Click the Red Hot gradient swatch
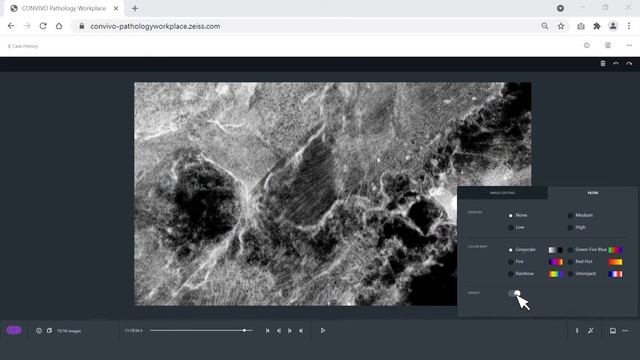Viewport: 640px width, 360px height. click(615, 262)
